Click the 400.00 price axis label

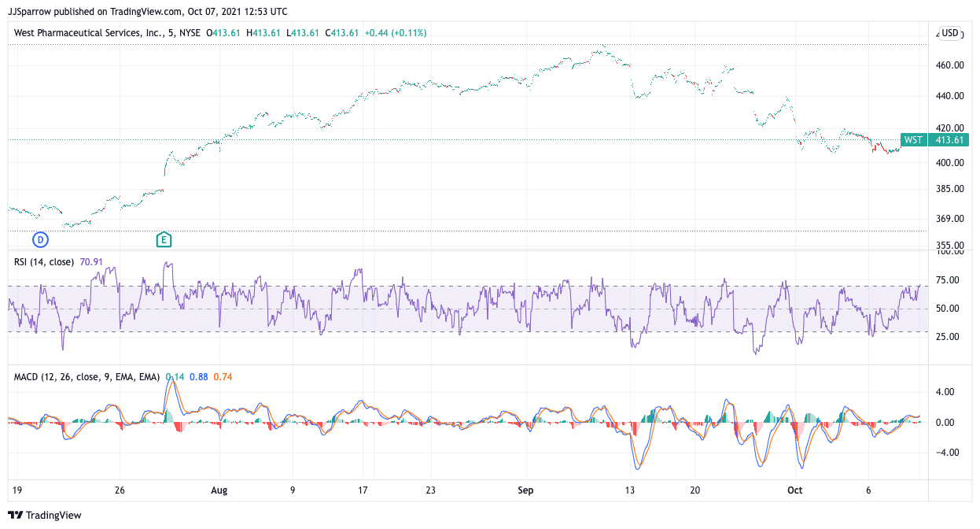[950, 163]
